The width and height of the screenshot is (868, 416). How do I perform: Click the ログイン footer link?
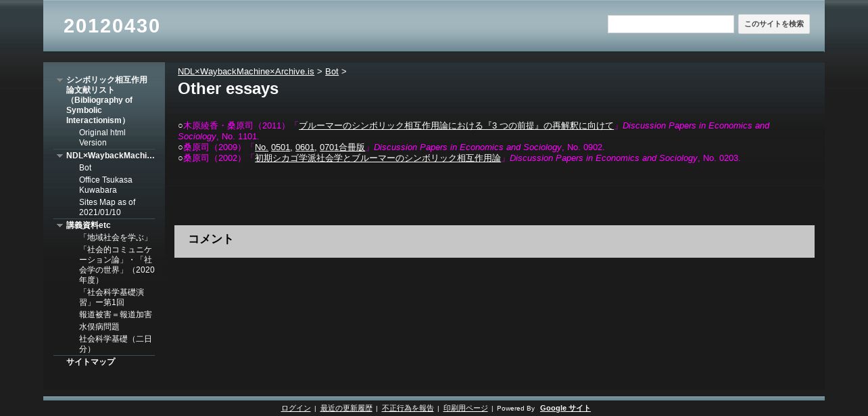pyautogui.click(x=296, y=408)
